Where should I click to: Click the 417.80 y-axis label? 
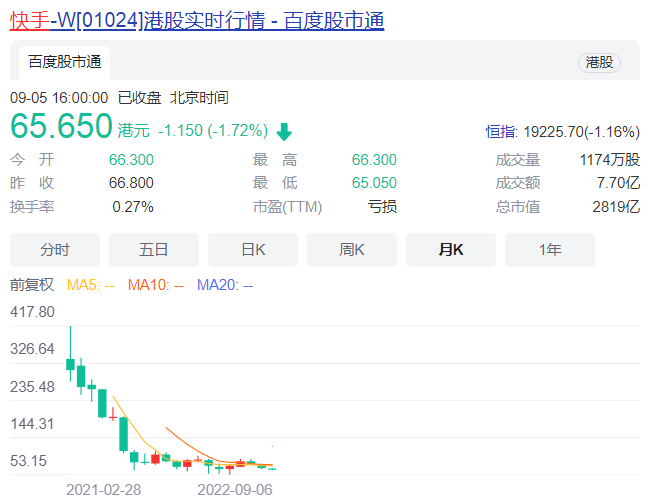coord(32,312)
